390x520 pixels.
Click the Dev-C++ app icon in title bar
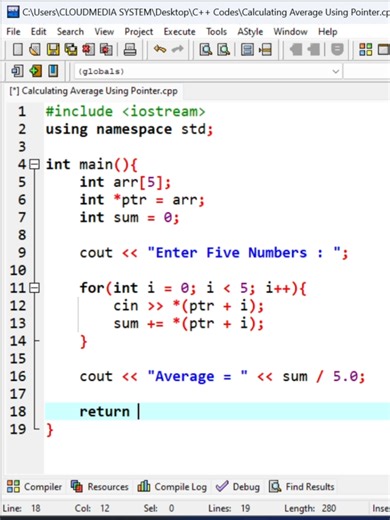[13, 12]
